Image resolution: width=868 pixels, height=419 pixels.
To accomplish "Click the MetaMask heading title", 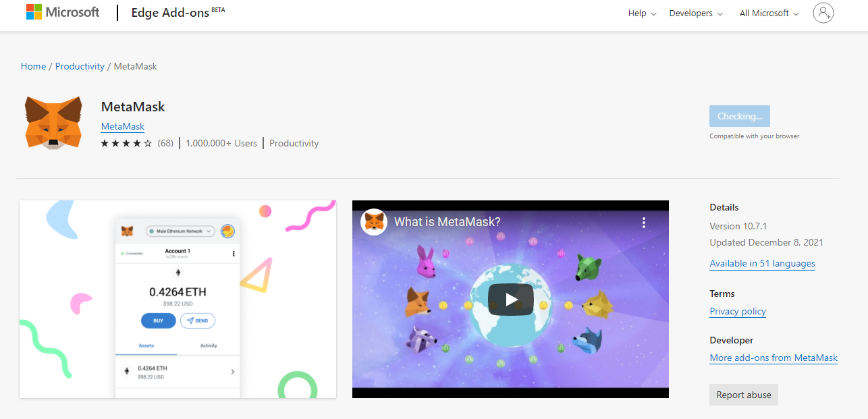I will [x=133, y=107].
